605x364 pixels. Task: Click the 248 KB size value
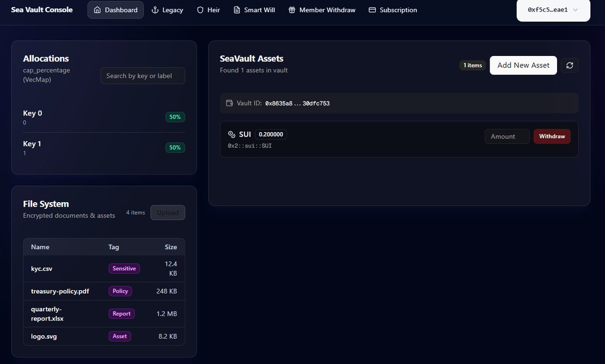pyautogui.click(x=166, y=291)
